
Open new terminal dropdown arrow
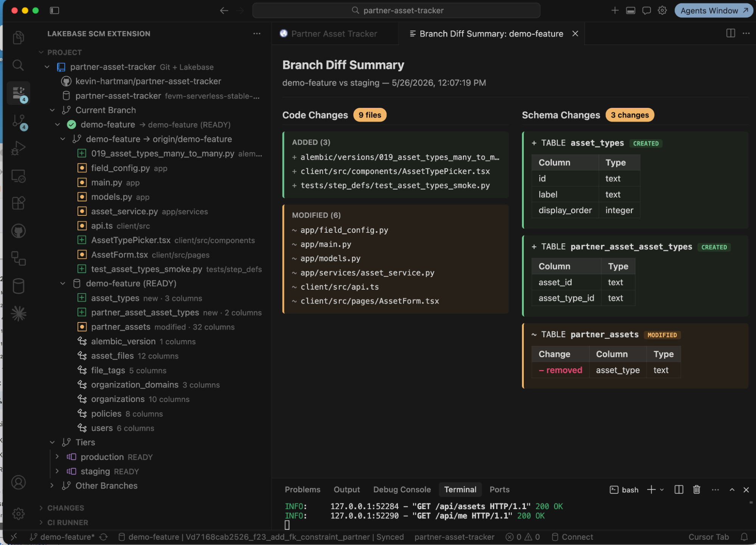[x=662, y=489]
